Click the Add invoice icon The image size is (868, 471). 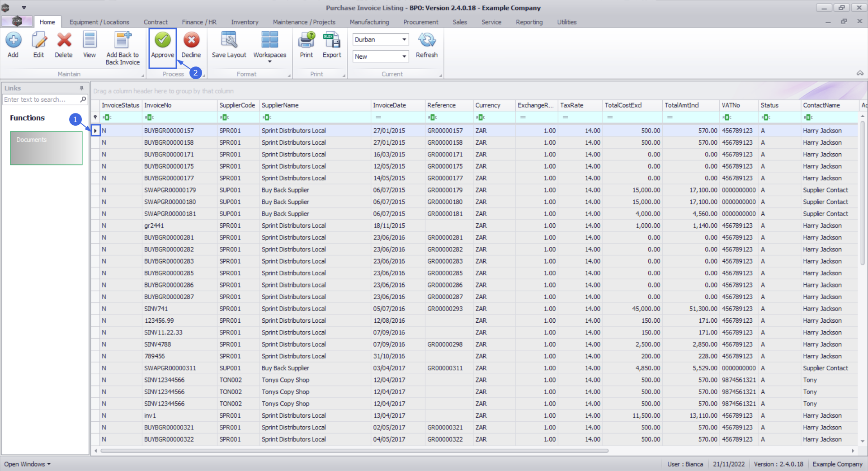click(x=13, y=41)
